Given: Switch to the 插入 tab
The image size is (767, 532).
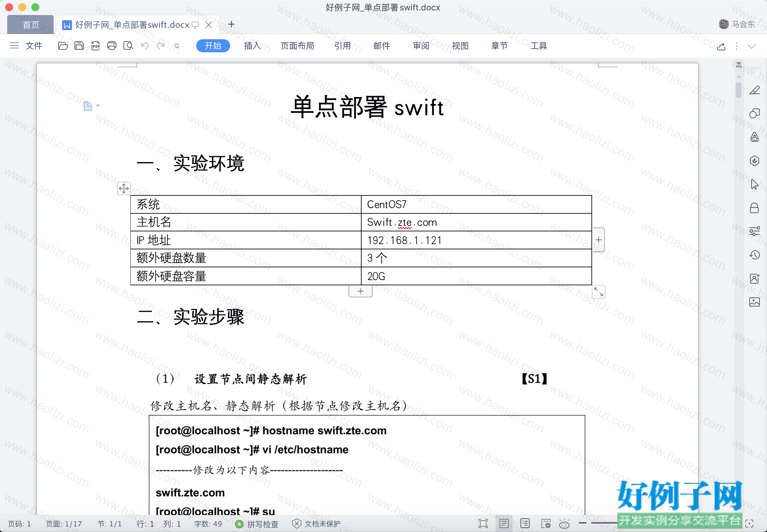Looking at the screenshot, I should (252, 46).
